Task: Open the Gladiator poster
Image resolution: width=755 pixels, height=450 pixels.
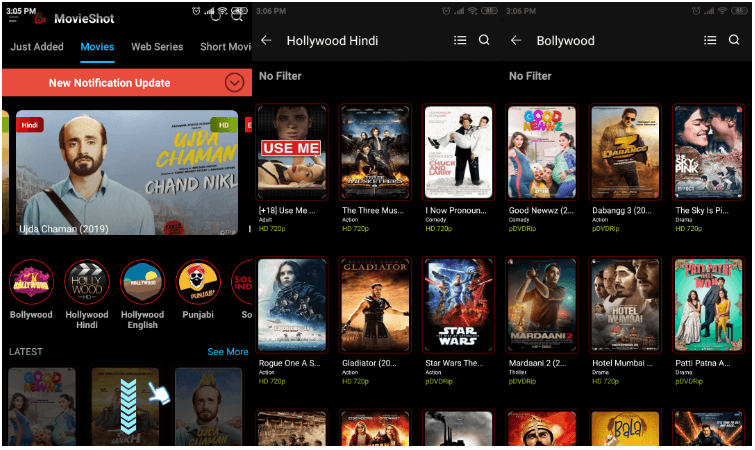Action: pyautogui.click(x=375, y=305)
